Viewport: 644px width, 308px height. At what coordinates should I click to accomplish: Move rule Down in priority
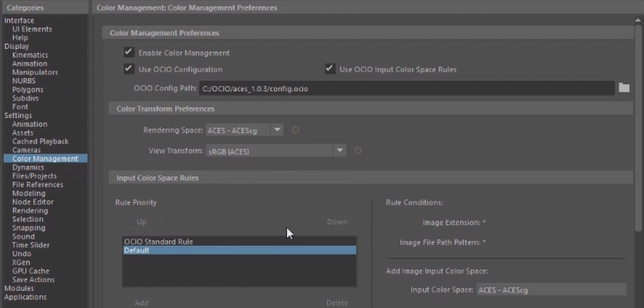[x=337, y=222]
